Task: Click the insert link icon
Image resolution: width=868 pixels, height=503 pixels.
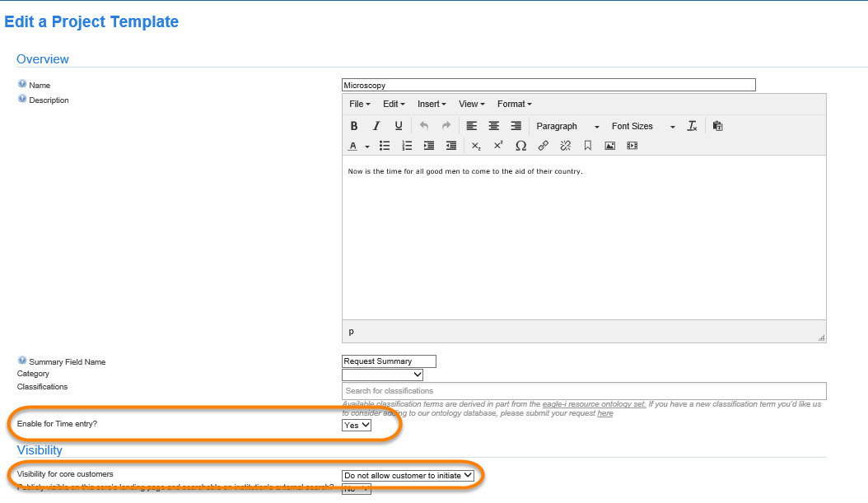Action: click(x=543, y=146)
